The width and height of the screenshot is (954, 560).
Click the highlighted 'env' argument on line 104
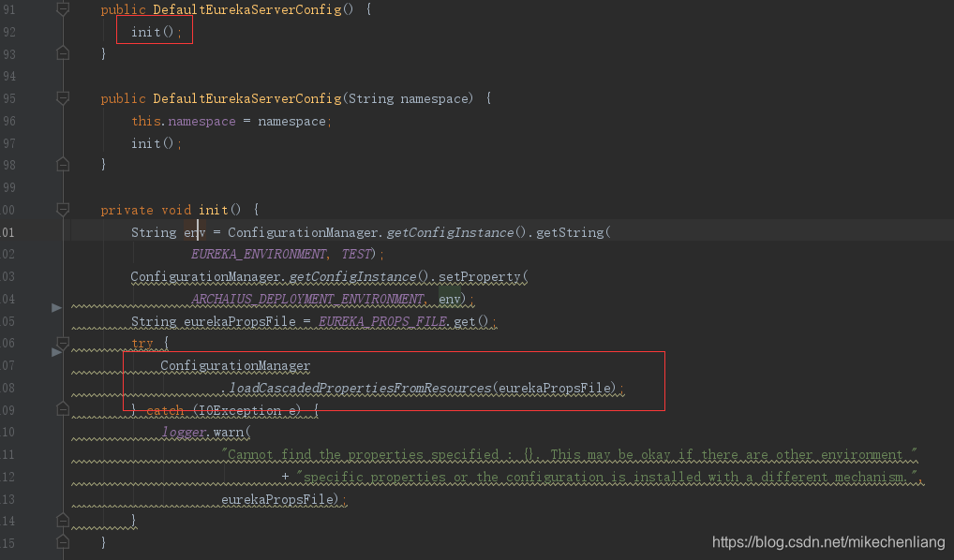(x=450, y=299)
